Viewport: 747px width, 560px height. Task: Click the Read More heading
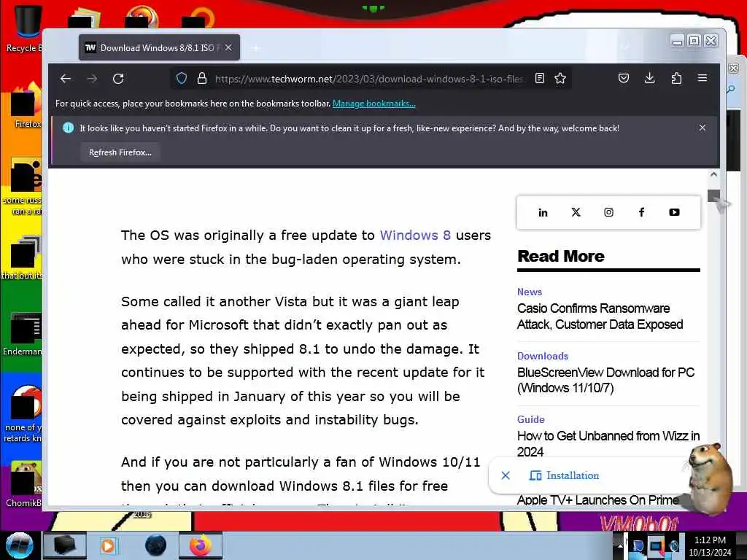tap(561, 256)
